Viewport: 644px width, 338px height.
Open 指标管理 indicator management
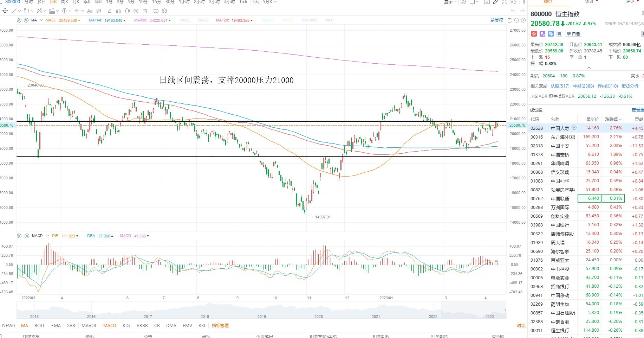click(220, 326)
